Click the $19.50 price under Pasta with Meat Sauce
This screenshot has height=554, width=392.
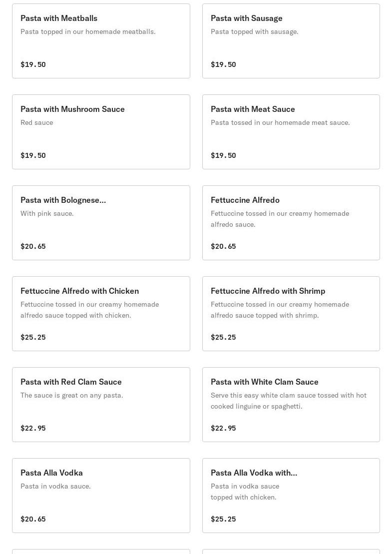click(223, 155)
